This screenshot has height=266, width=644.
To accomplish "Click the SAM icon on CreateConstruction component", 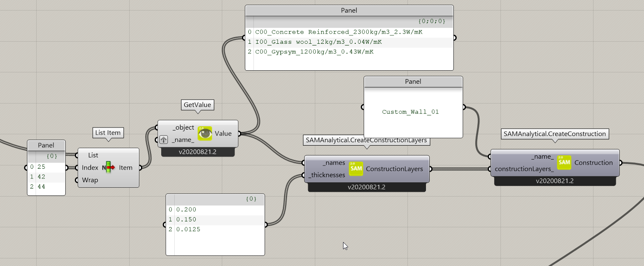I will click(564, 162).
